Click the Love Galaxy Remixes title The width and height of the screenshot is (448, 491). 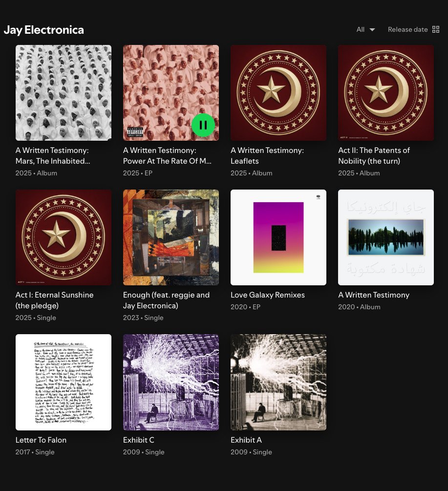268,295
